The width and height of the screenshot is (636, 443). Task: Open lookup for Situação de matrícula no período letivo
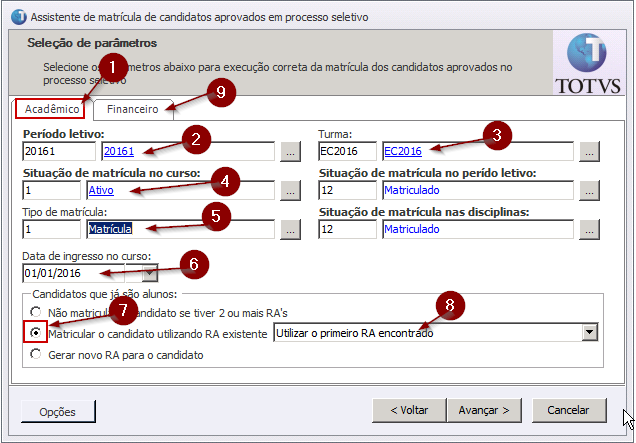coord(588,190)
